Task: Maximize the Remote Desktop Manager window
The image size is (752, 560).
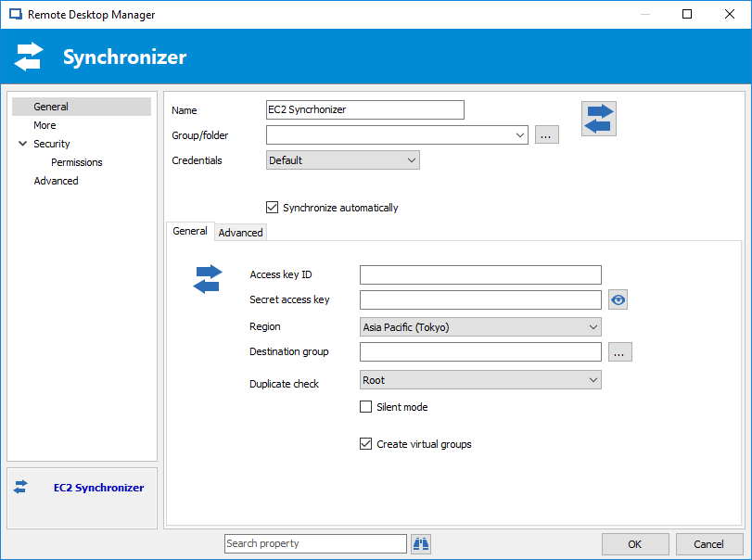Action: click(x=687, y=15)
